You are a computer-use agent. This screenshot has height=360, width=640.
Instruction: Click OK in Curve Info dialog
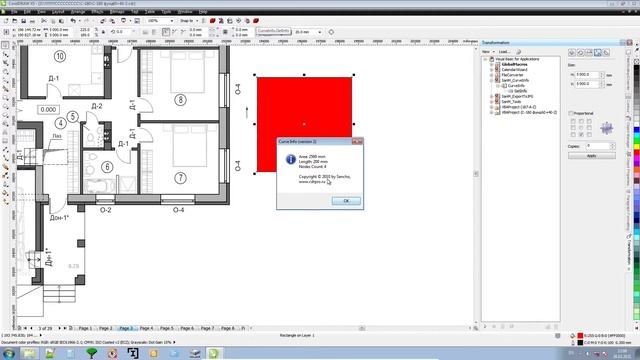point(346,201)
